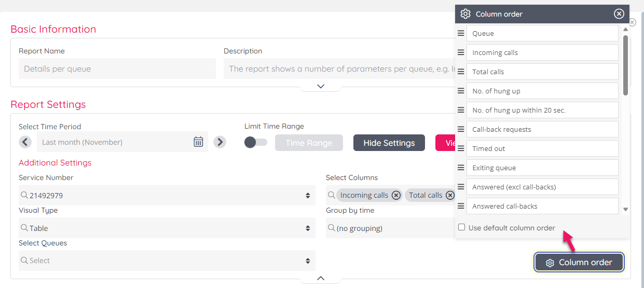This screenshot has height=288, width=644.
Task: Go to previous time period arrow
Action: click(x=25, y=142)
